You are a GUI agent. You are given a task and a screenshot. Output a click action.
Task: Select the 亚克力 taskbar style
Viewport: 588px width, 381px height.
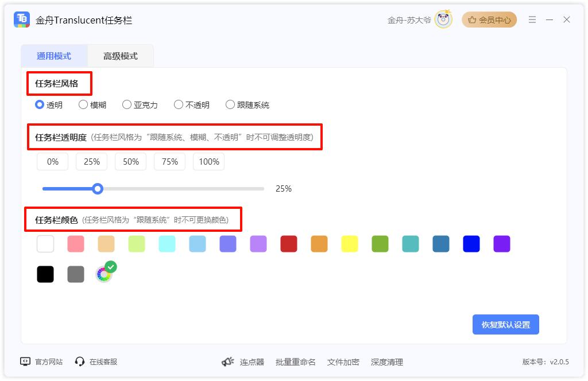(127, 104)
